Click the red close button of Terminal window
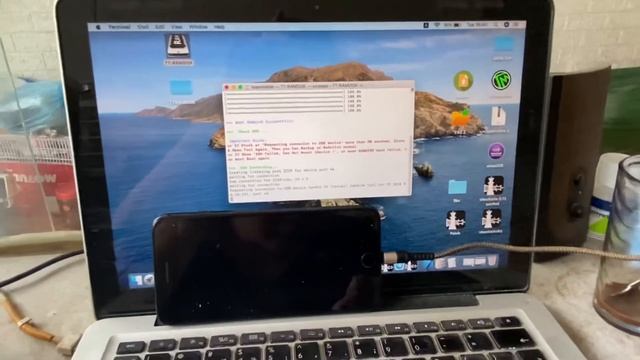This screenshot has width=640, height=360. pos(227,87)
